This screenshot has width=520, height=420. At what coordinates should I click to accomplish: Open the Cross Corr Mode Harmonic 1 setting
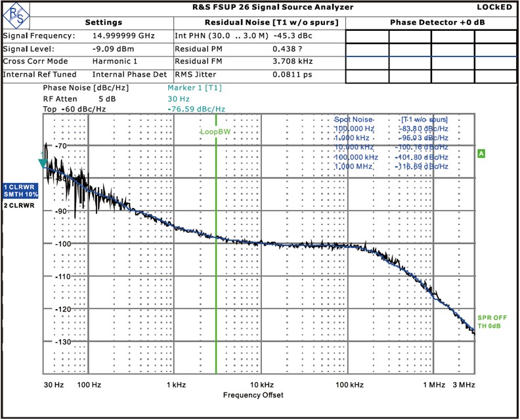tap(115, 62)
